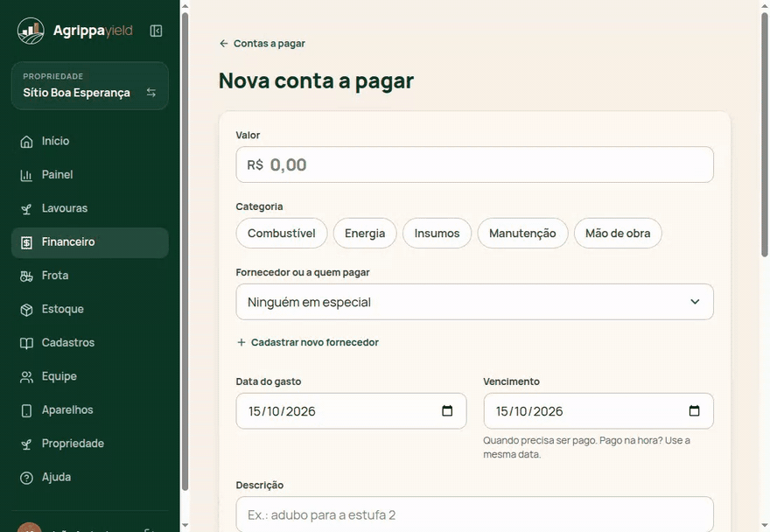Click the Estoque box icon
The image size is (770, 532).
[26, 310]
